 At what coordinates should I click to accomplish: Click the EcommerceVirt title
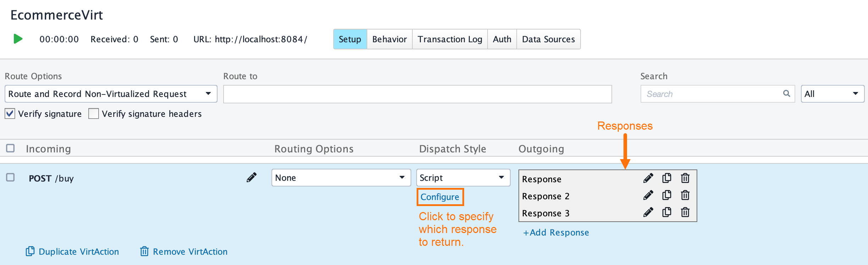coord(57,15)
